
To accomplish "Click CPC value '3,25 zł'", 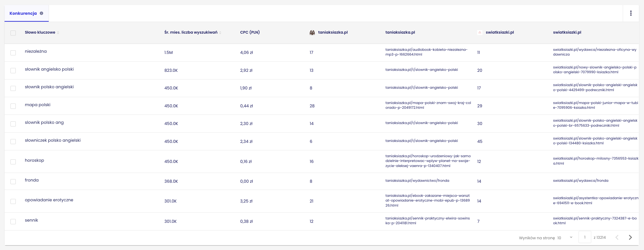I will pos(246,201).
